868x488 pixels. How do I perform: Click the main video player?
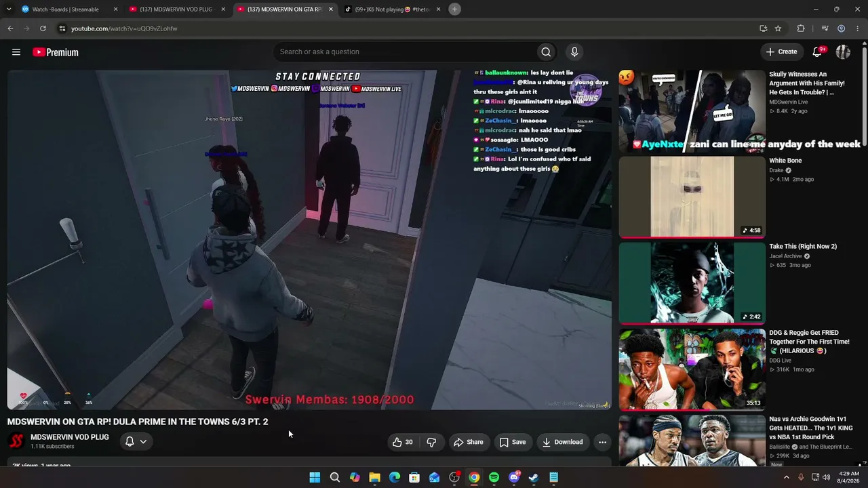pyautogui.click(x=309, y=240)
